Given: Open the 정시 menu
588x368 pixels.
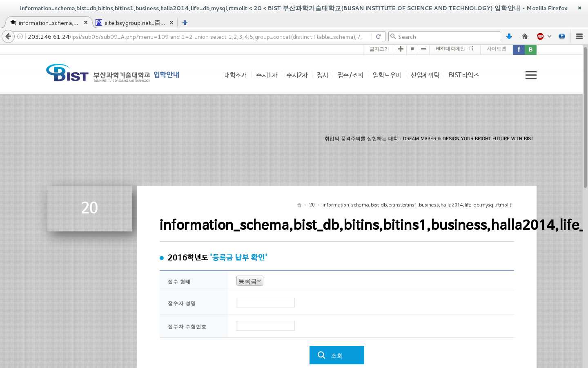Looking at the screenshot, I should pos(323,75).
